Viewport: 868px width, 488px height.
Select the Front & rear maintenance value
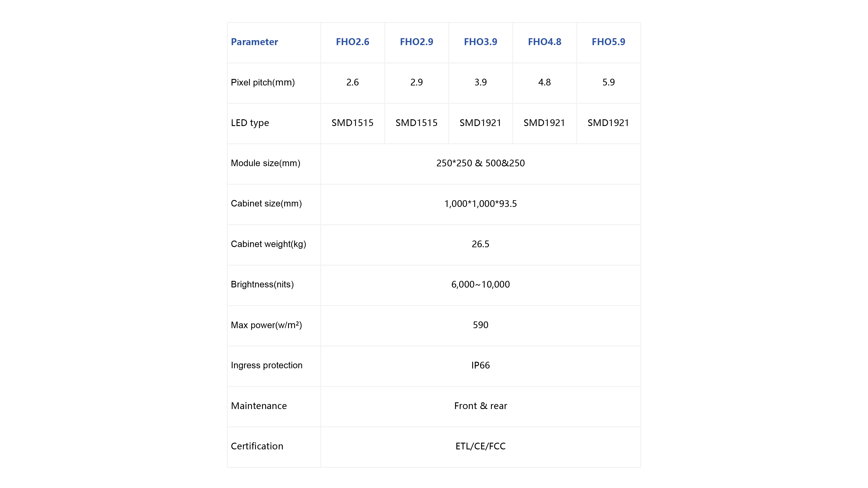[x=480, y=406]
